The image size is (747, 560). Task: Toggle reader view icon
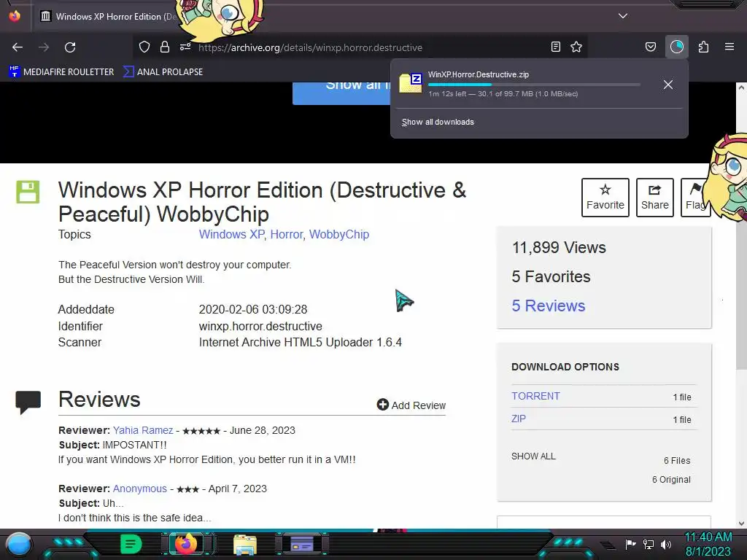coord(555,47)
